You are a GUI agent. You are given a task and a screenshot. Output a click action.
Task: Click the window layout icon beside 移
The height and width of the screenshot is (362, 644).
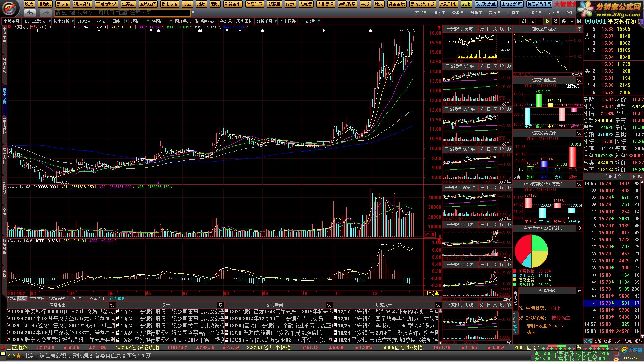pyautogui.click(x=571, y=21)
